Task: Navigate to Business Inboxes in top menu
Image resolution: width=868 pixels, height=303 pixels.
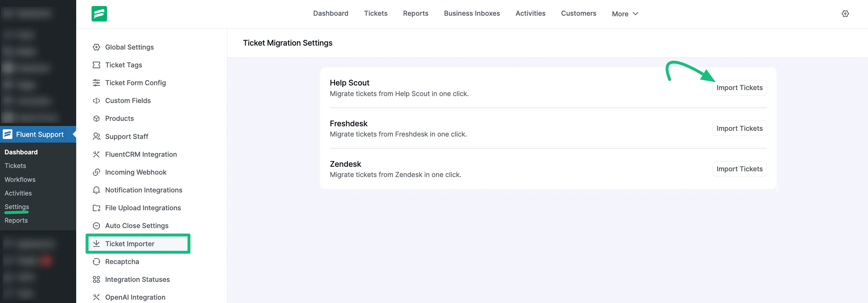Action: (x=472, y=14)
